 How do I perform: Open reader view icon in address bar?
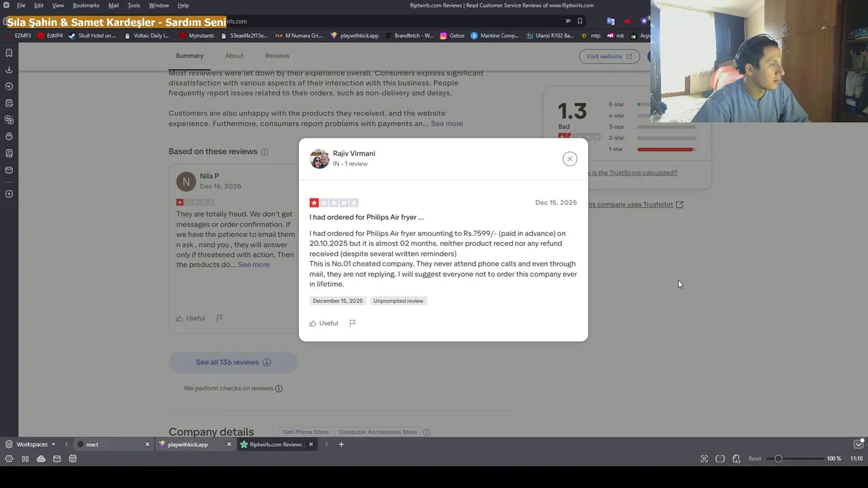[568, 21]
